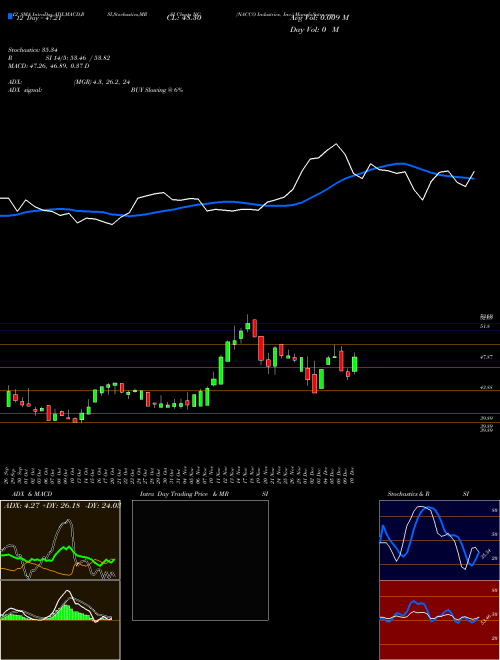Open the blue Stochastics chart panel

pyautogui.click(x=439, y=540)
